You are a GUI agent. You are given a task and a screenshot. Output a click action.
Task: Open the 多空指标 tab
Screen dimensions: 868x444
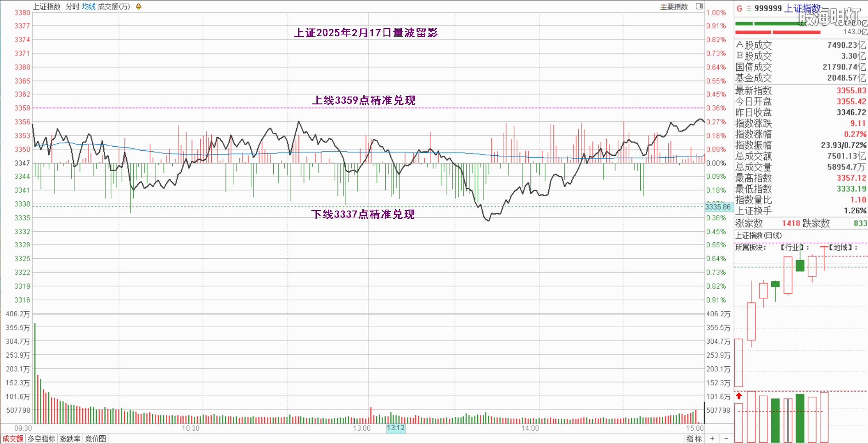[41, 439]
